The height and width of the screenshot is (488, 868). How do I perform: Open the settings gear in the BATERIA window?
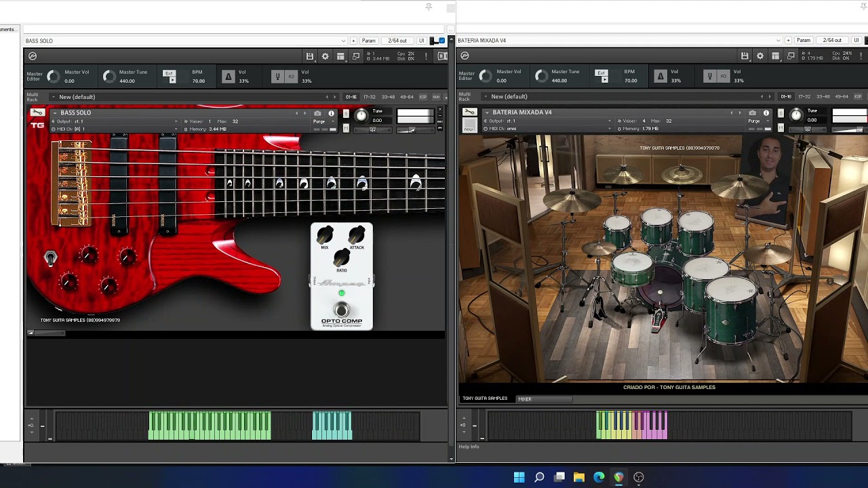click(759, 56)
